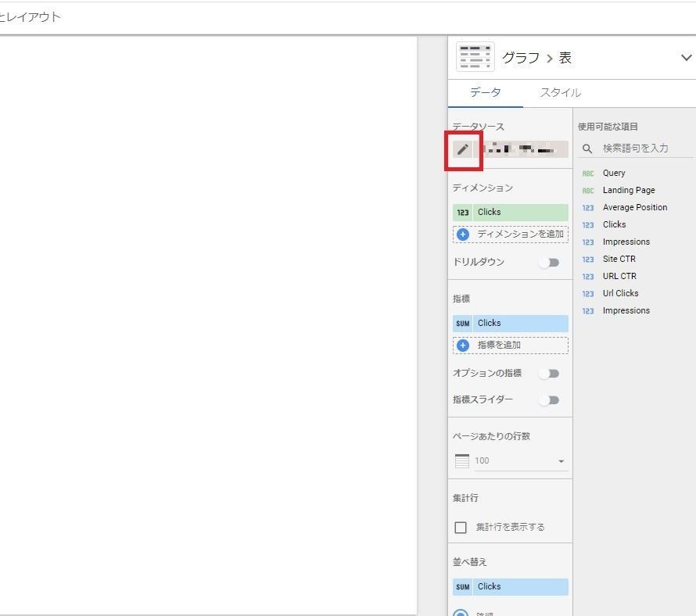Turn on the オプションの指標 switch
This screenshot has height=616, width=696.
coord(550,373)
